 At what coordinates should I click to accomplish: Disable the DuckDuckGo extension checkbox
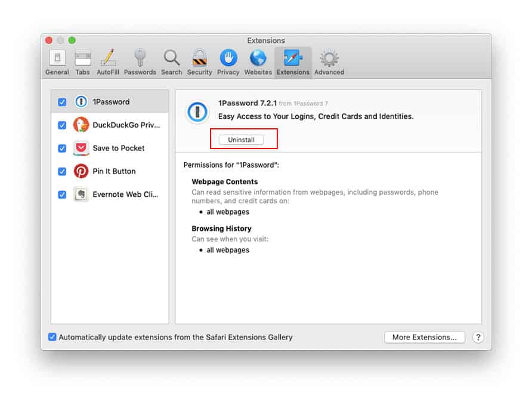tap(62, 125)
